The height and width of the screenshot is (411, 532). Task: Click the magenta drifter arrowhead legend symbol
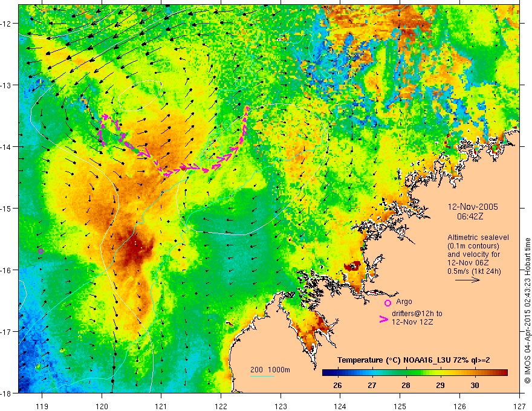383,319
